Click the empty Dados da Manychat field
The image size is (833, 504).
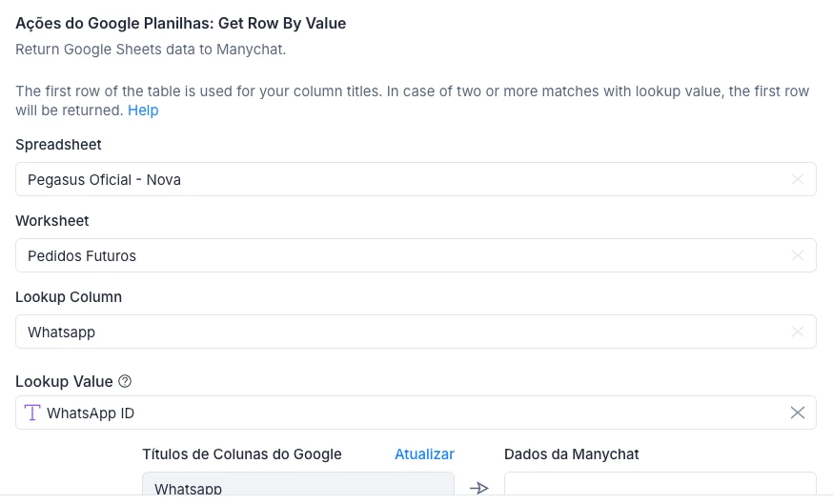[x=660, y=486]
